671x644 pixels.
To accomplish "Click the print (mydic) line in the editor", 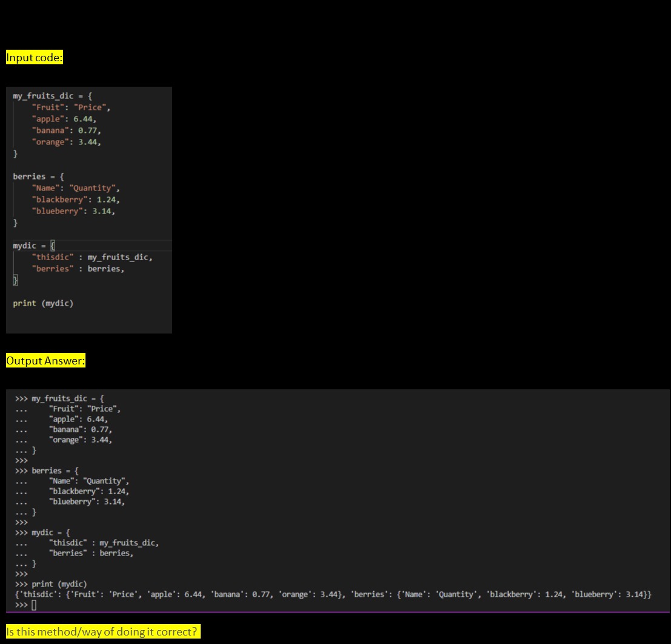I will [x=43, y=303].
